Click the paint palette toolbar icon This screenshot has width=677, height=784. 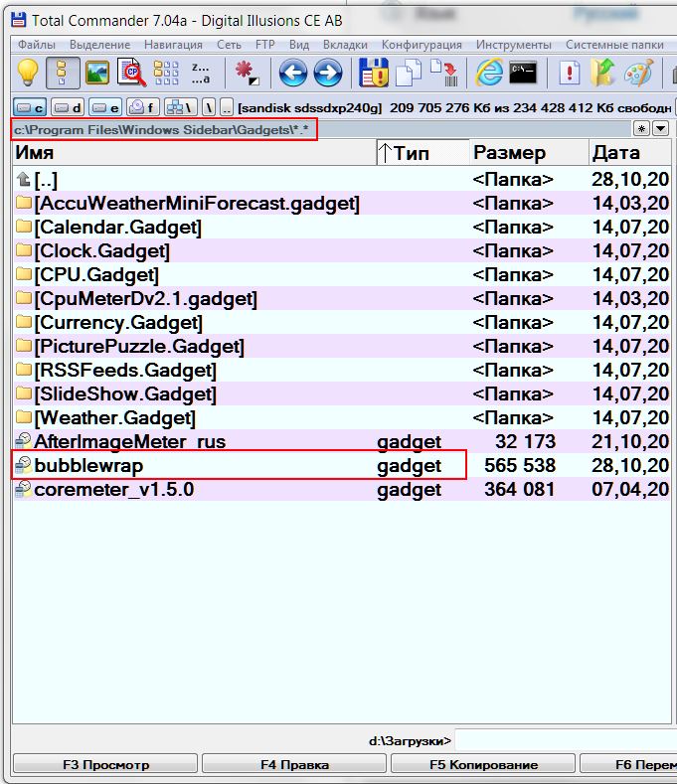[639, 73]
